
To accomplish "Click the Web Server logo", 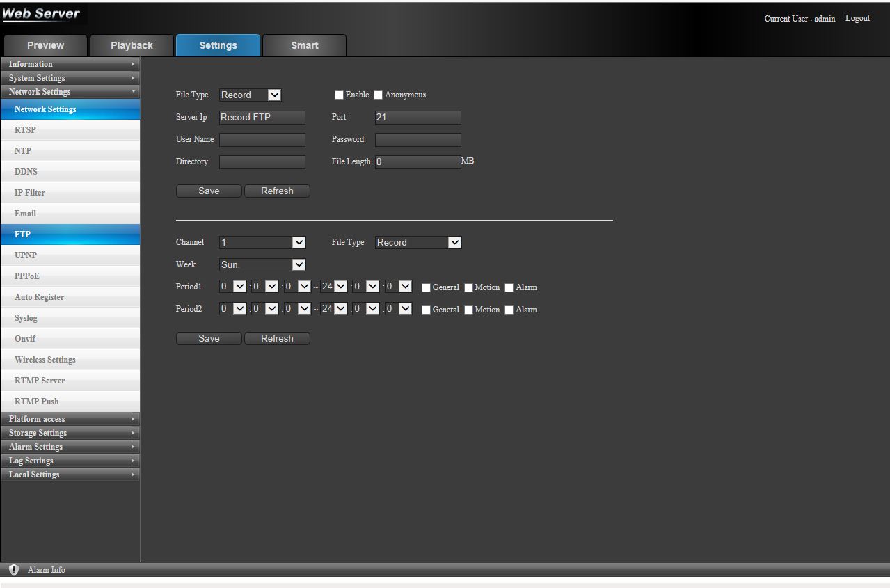I will click(41, 15).
